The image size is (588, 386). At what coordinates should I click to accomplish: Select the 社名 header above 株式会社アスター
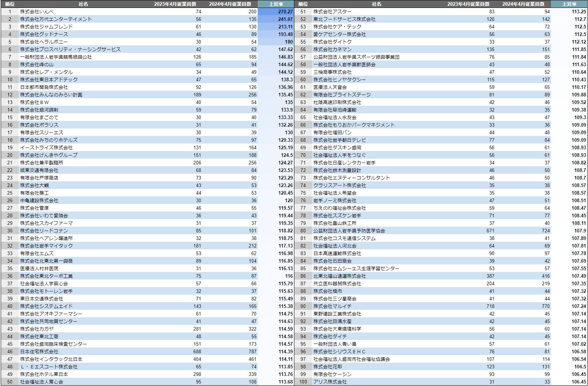tap(376, 4)
